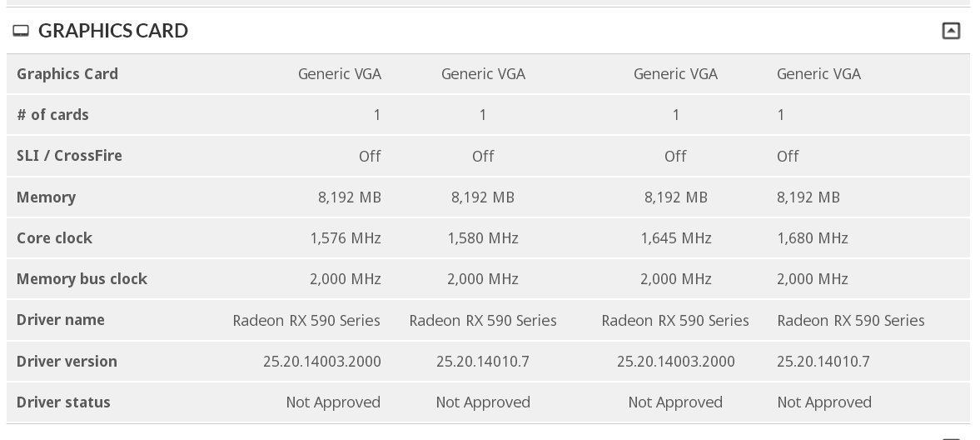The height and width of the screenshot is (440, 980).
Task: Click the Memory bus clock row label
Action: (82, 279)
